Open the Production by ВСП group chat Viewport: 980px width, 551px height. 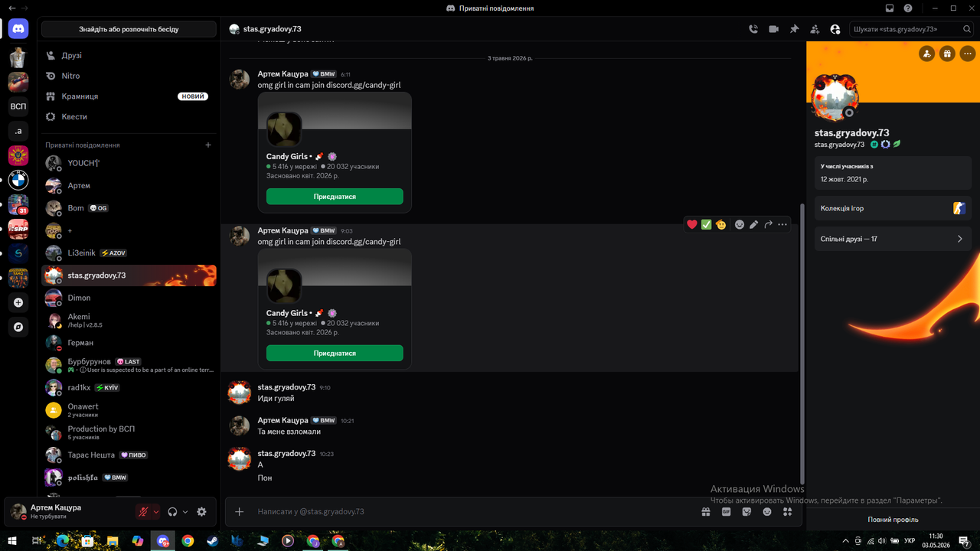tap(129, 432)
